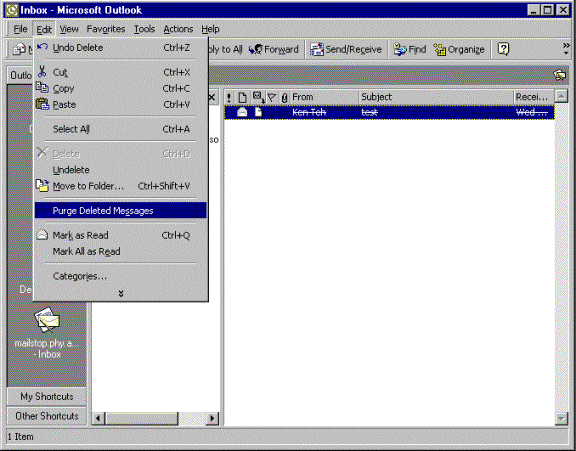Viewport: 576px width, 451px height.
Task: Click the Forward toolbar button
Action: (274, 49)
